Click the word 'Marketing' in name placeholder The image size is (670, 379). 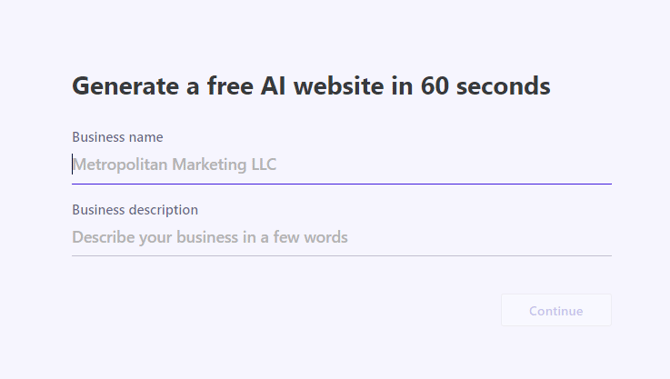point(209,165)
